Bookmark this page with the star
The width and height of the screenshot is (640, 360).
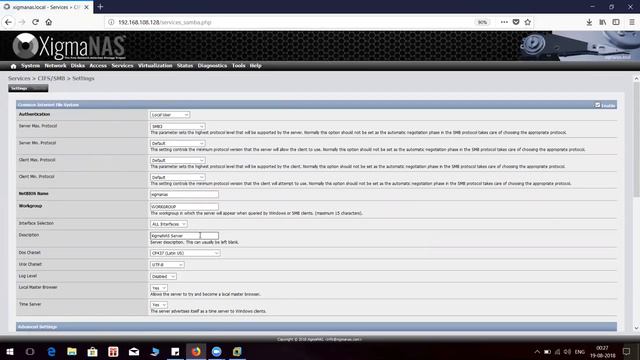(x=528, y=22)
